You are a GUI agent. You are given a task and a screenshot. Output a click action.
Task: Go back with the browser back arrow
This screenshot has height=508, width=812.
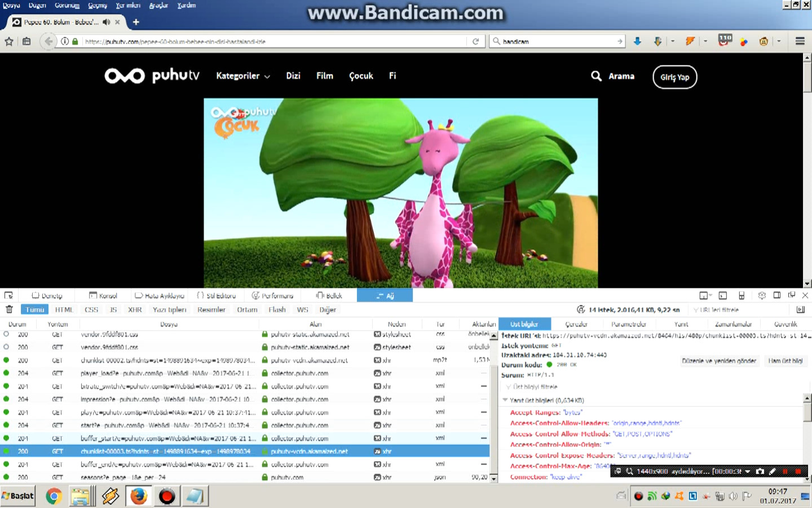click(48, 41)
